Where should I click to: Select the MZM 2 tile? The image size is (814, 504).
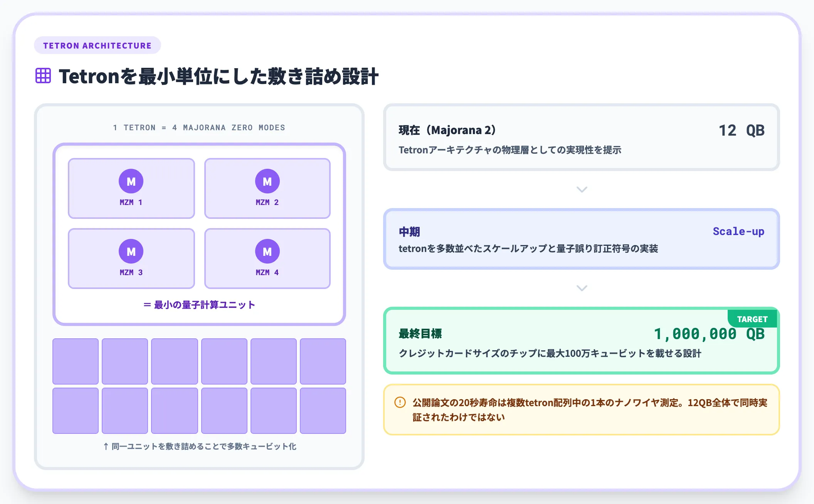[x=267, y=188]
